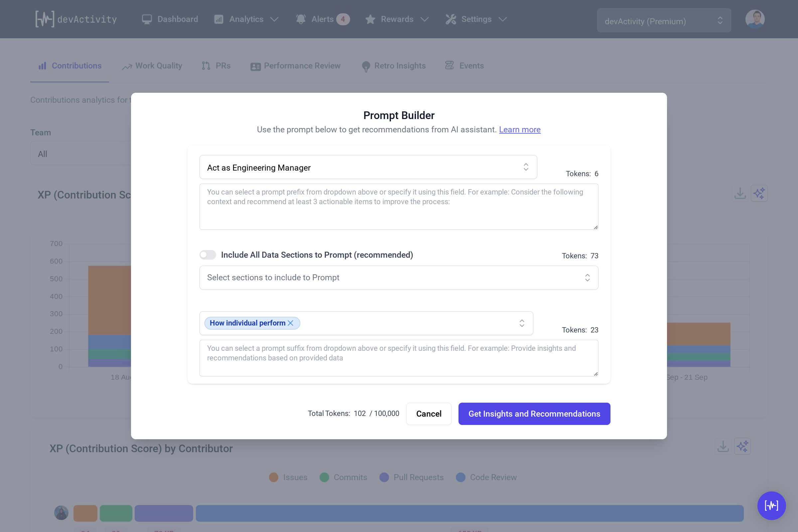Open AI sparkle icon for XP by Contributor

742,447
